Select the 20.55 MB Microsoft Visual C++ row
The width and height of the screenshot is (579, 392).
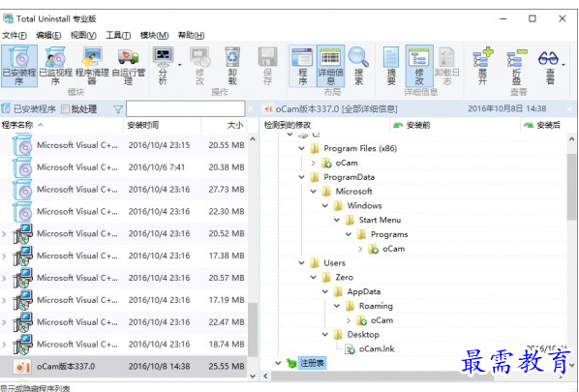[123, 145]
